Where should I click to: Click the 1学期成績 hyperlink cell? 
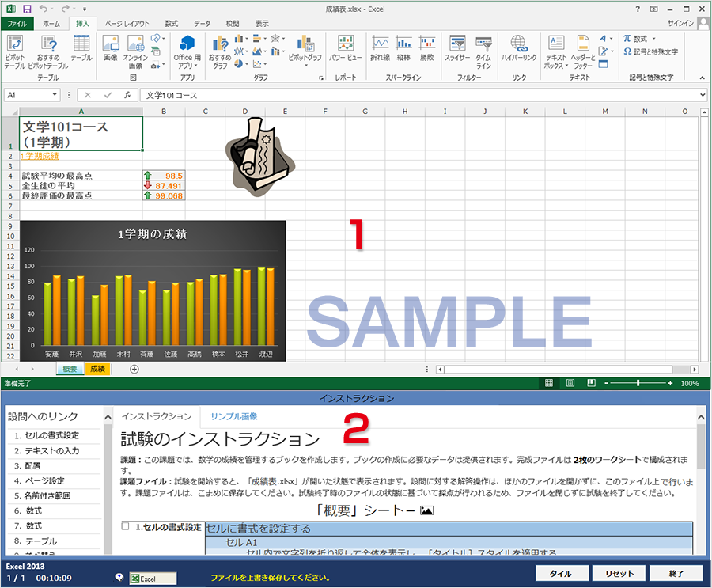[40, 156]
